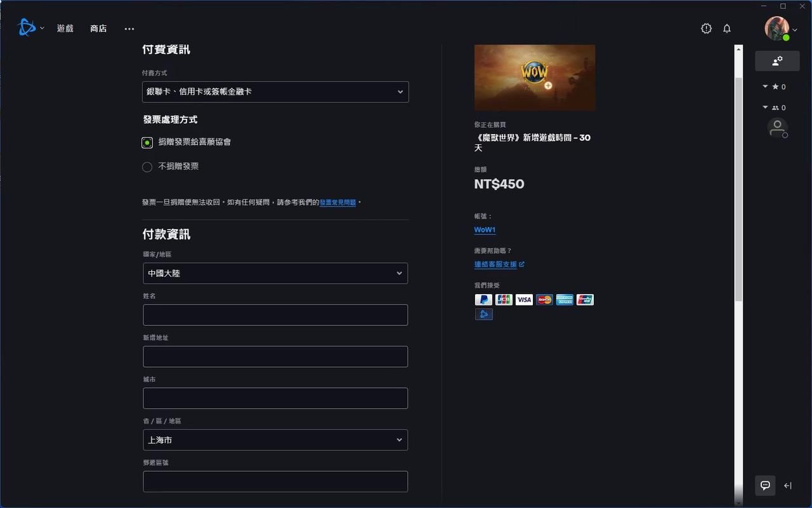The height and width of the screenshot is (508, 812).
Task: Expand the chevron beside the Battle.net logo
Action: [x=42, y=29]
